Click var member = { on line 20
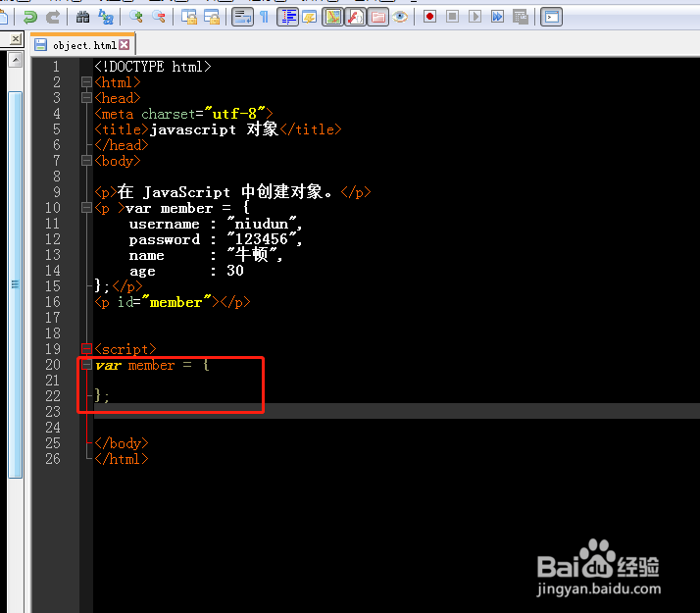 [152, 365]
